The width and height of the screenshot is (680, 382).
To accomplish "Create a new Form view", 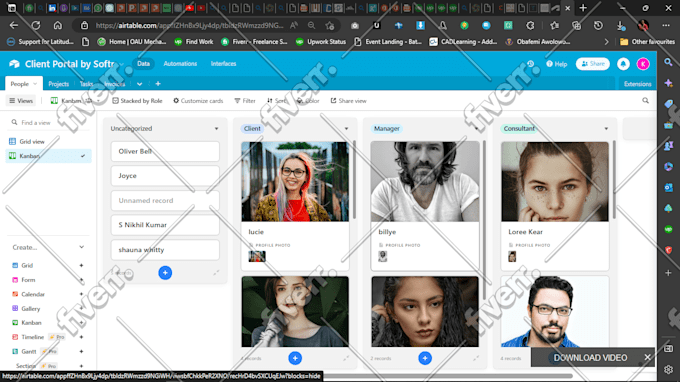I will [x=48, y=280].
